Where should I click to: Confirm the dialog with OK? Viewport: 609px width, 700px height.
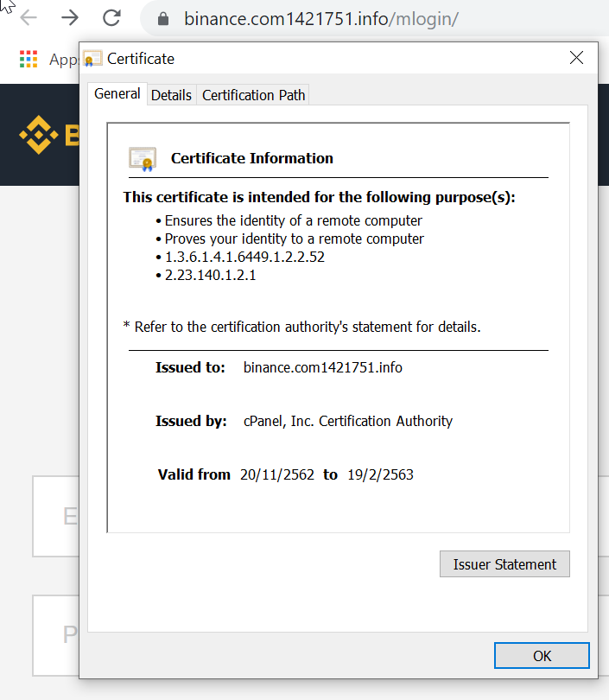click(x=542, y=656)
